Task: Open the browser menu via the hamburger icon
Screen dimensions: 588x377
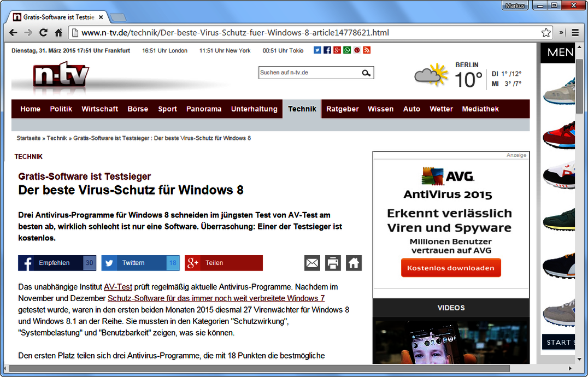Action: pos(575,33)
